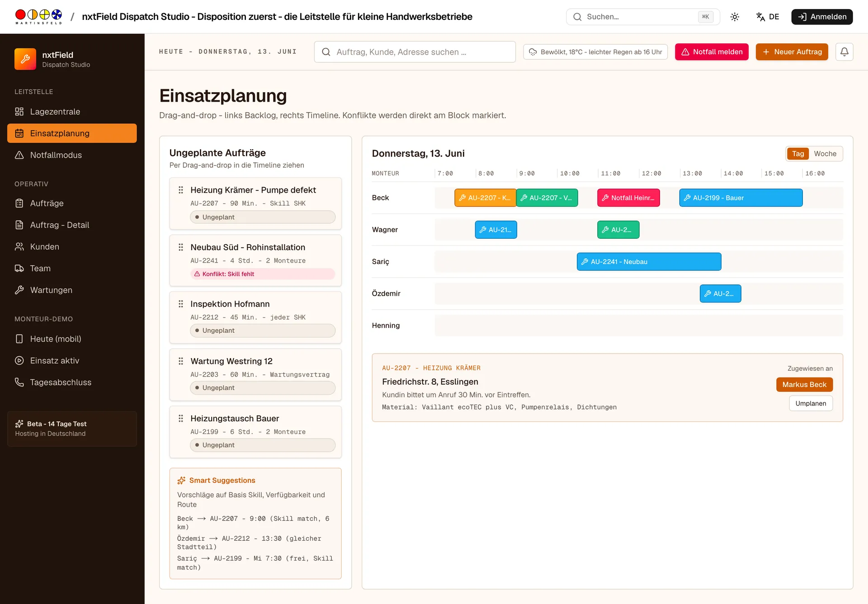Open Wartungen in the sidebar
868x604 pixels.
(x=72, y=290)
